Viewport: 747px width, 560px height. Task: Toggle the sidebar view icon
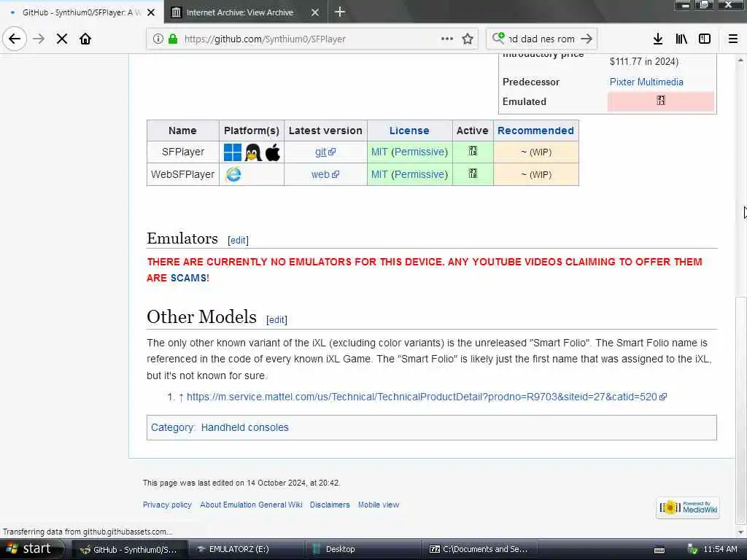[x=705, y=39]
